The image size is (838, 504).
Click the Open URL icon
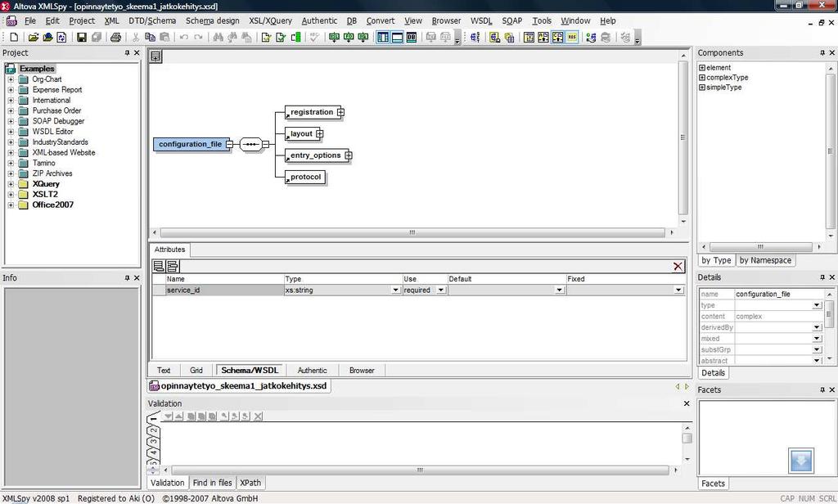point(47,38)
